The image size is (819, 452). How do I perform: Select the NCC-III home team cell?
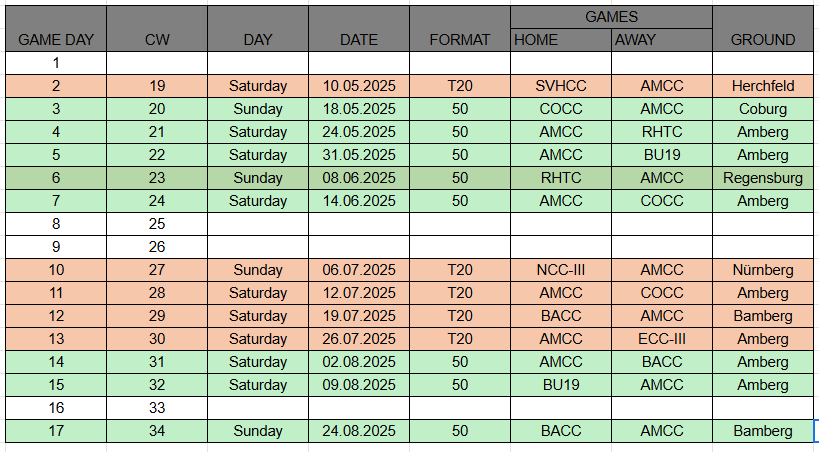[x=561, y=270]
